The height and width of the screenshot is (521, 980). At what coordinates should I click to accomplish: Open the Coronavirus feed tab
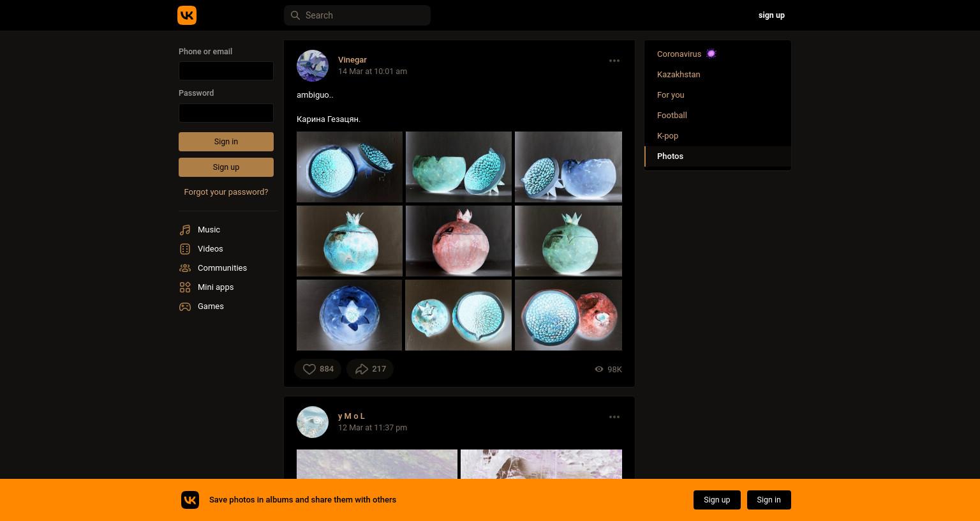(x=718, y=54)
